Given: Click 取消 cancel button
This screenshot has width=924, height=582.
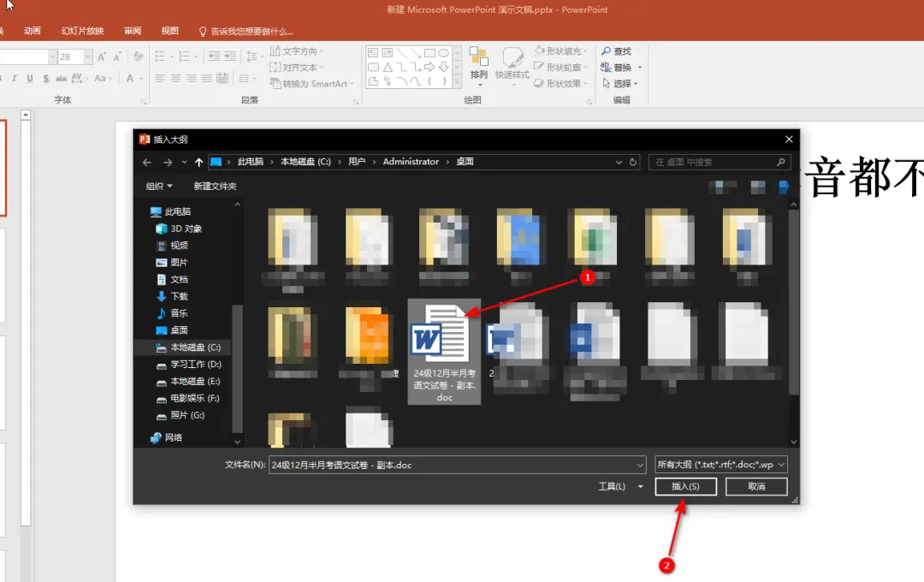Looking at the screenshot, I should [x=756, y=486].
